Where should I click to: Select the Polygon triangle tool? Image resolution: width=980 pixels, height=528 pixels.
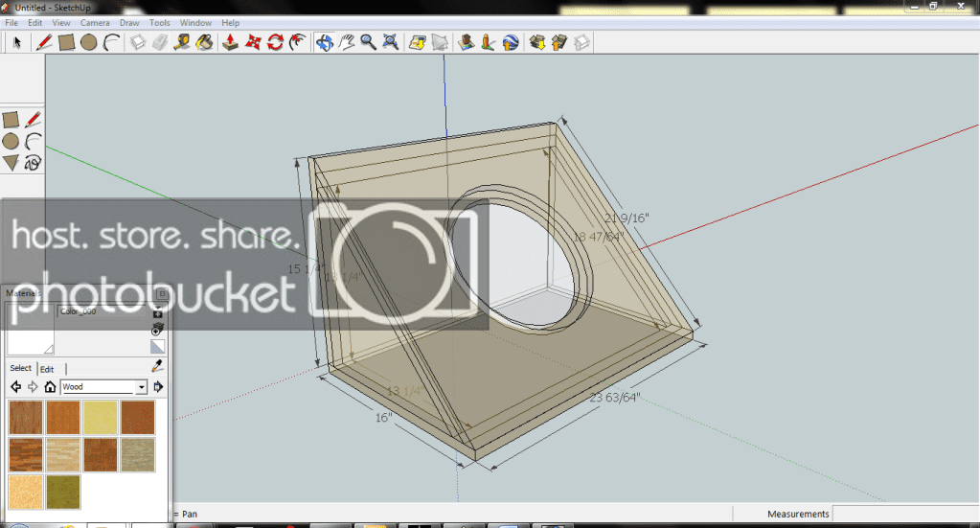point(11,163)
